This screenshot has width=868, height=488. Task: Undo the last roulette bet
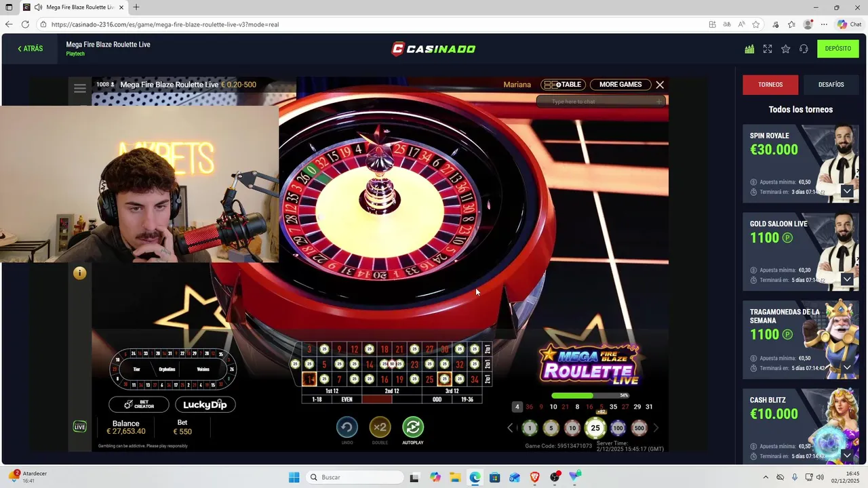(x=347, y=427)
